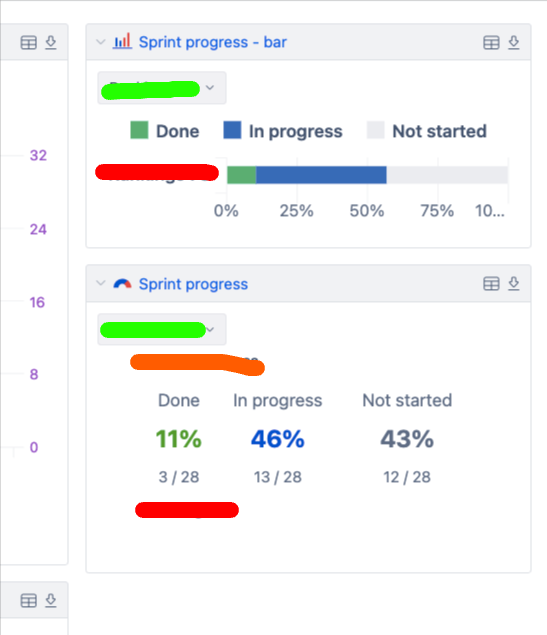Open table view icon in top-left panel

coord(28,43)
